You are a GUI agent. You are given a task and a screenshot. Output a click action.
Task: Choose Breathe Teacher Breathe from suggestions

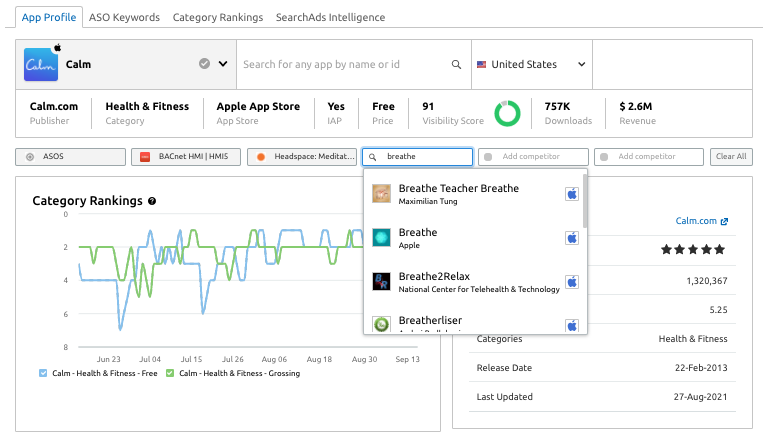coord(473,194)
